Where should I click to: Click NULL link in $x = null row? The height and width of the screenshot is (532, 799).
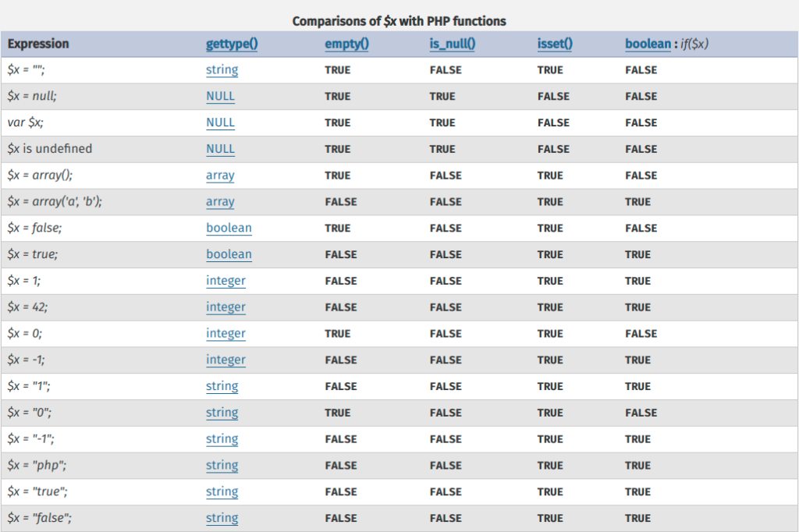220,96
